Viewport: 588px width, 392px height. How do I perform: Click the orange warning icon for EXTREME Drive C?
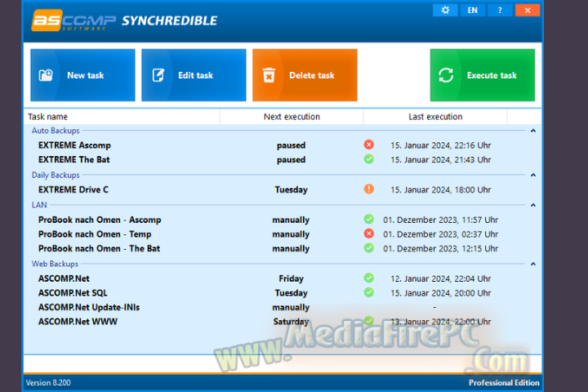(x=369, y=189)
